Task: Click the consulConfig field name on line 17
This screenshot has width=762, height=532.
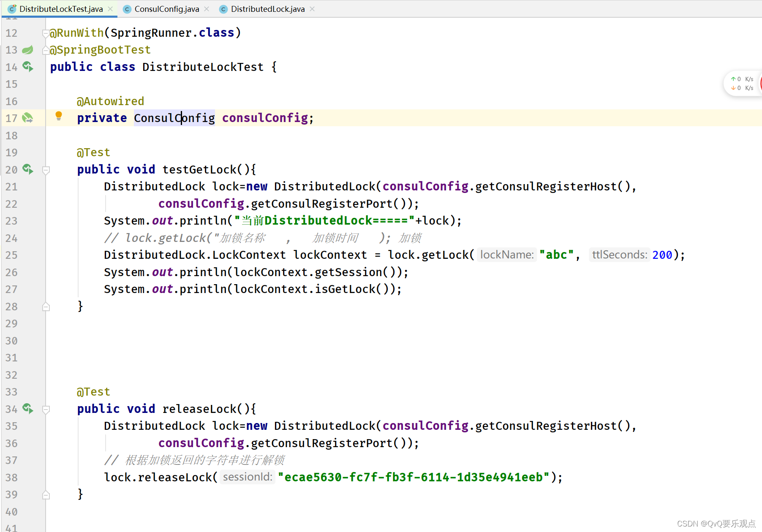Action: click(x=265, y=118)
